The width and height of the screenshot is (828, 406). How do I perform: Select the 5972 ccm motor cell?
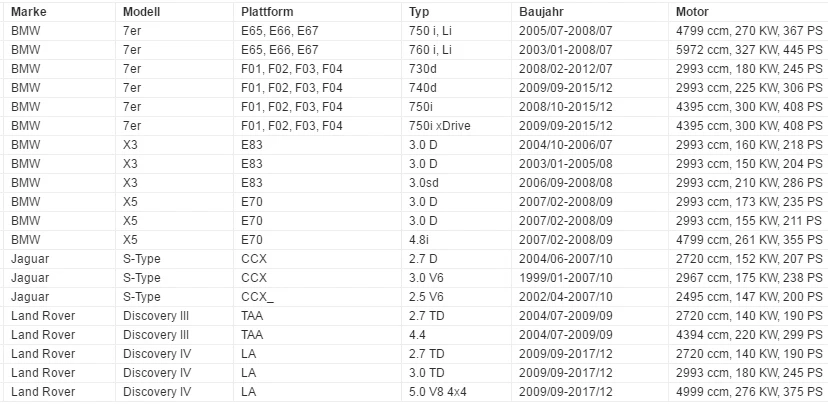click(x=748, y=50)
